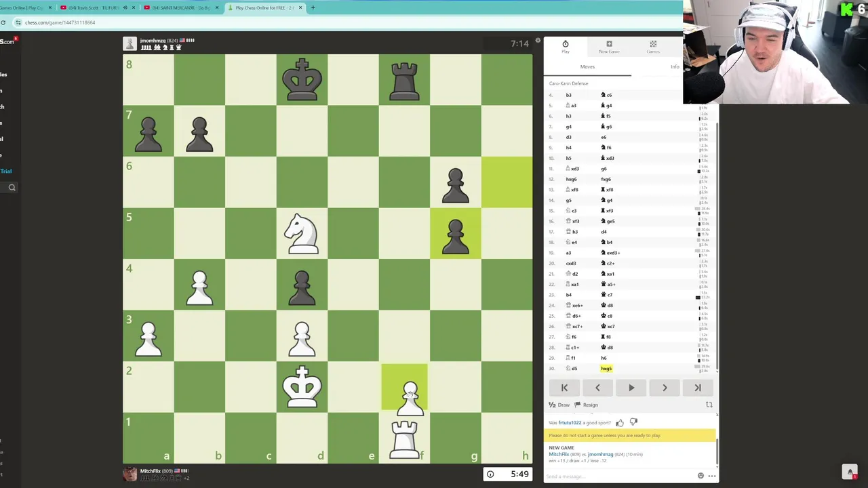Open a new browser tab
The width and height of the screenshot is (868, 488).
click(313, 7)
